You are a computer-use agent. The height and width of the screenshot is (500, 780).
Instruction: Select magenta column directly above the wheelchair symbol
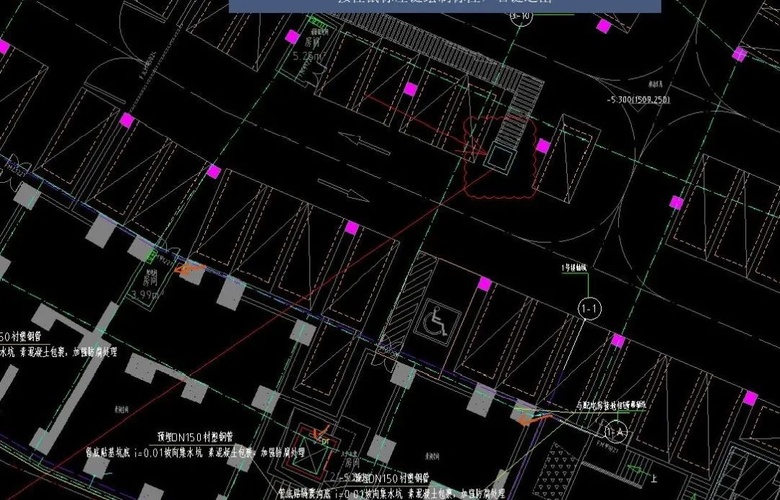click(484, 284)
